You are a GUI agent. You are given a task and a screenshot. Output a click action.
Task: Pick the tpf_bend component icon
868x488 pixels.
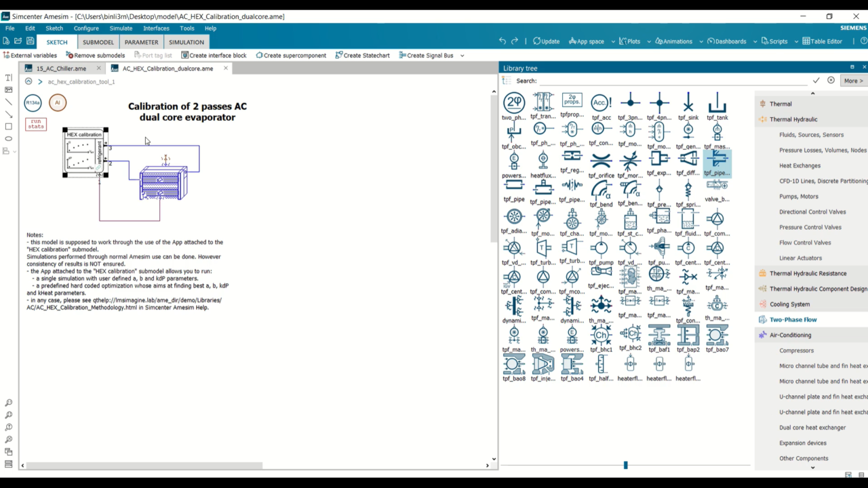coord(601,190)
